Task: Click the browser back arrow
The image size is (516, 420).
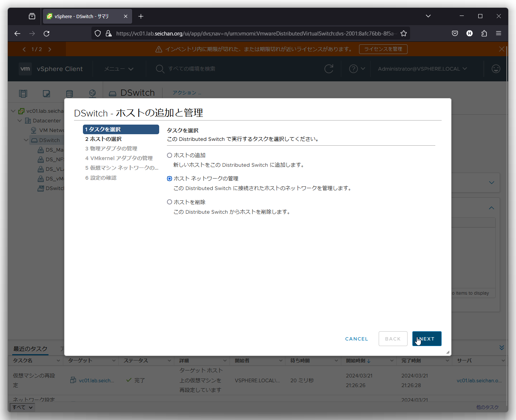Action: click(x=17, y=34)
